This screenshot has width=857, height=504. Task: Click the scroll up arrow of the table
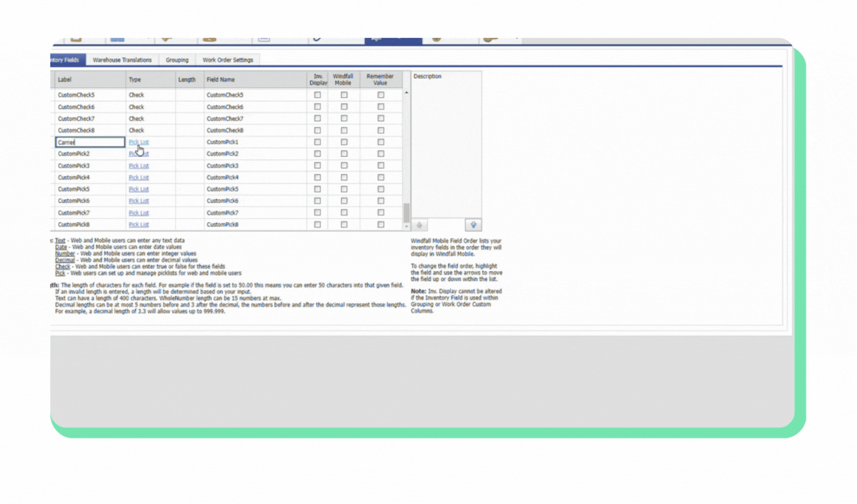point(406,93)
